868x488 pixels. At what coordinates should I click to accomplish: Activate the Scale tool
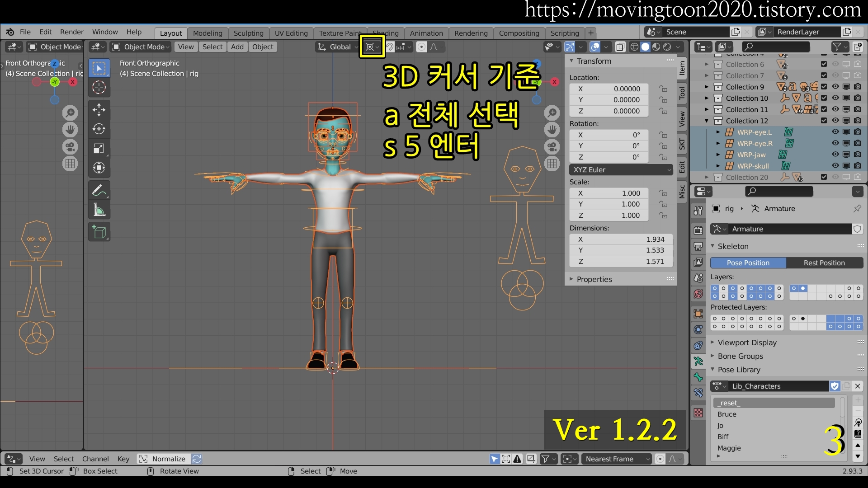99,149
